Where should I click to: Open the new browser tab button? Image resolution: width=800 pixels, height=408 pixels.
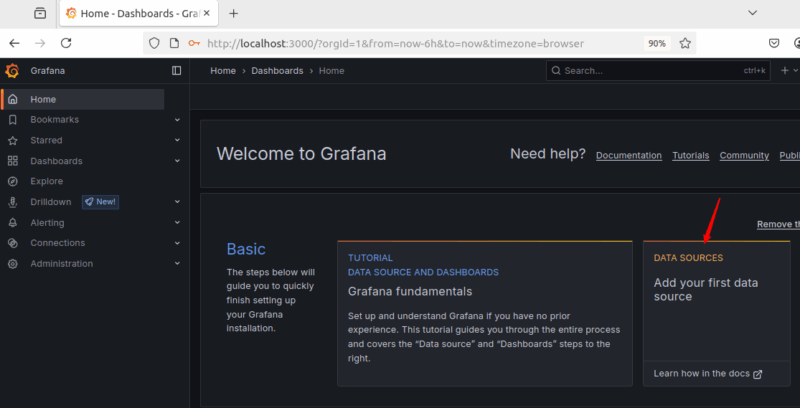[x=233, y=13]
